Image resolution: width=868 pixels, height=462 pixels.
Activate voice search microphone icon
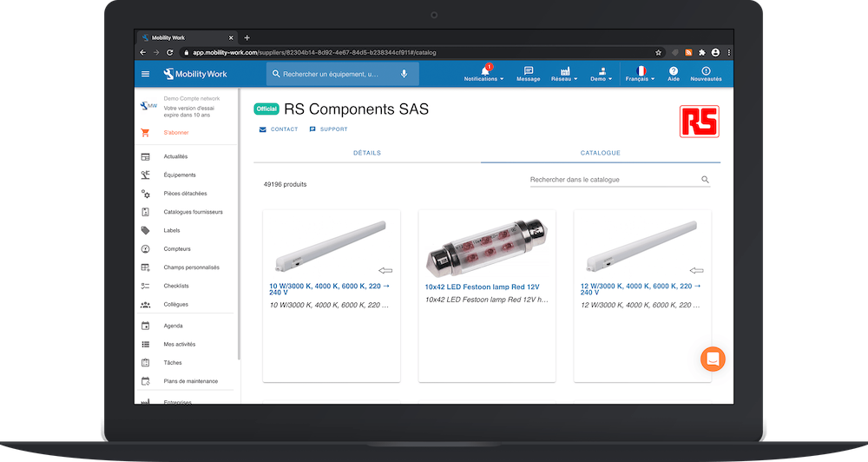tap(404, 74)
